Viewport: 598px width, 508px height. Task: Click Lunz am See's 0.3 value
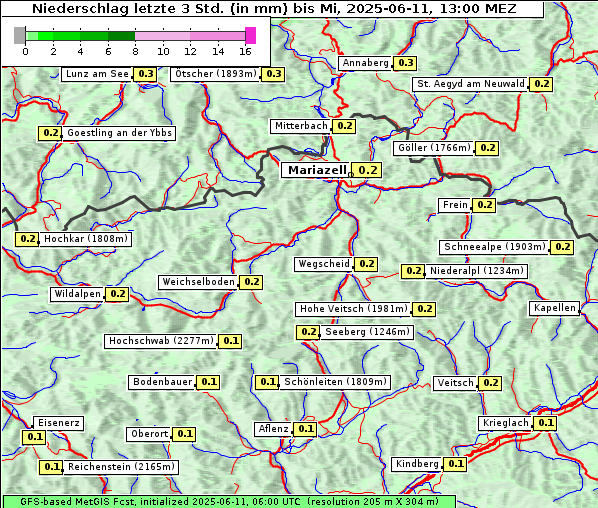[x=146, y=74]
